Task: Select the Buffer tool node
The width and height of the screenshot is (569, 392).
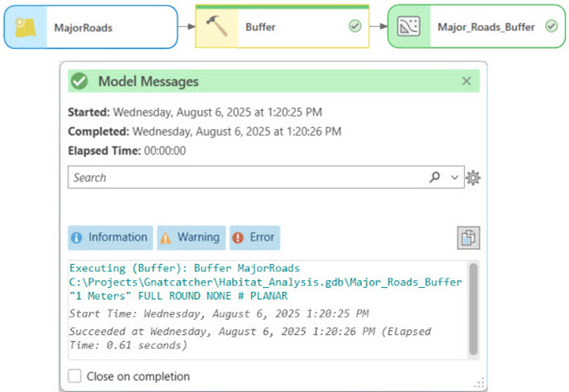Action: tap(282, 27)
